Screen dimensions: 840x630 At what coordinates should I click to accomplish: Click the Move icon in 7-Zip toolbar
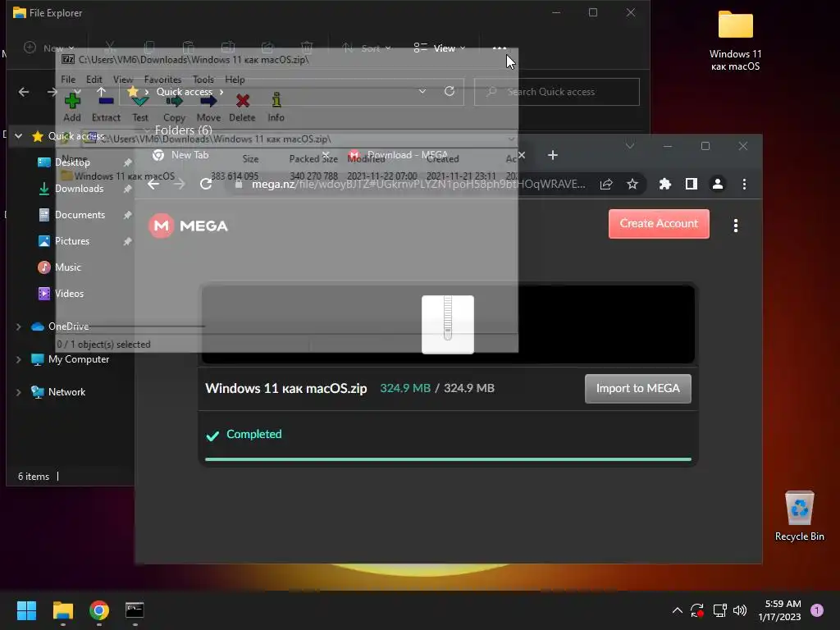pos(208,100)
